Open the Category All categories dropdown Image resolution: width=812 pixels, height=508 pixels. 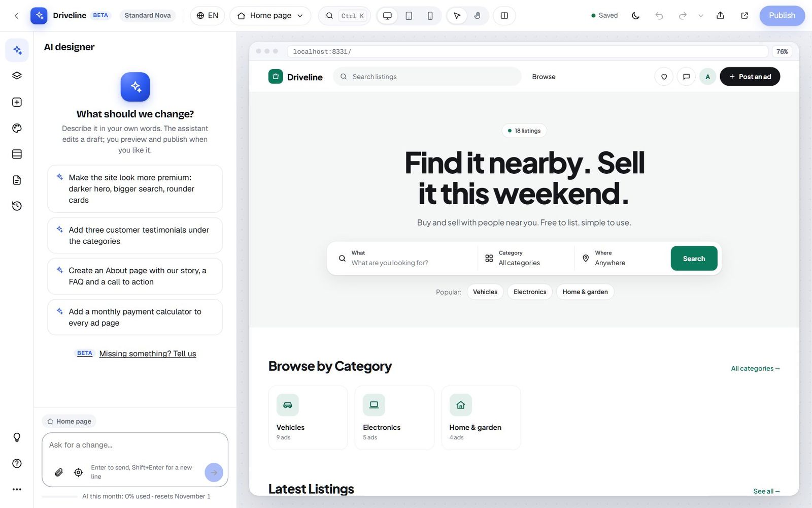[525, 258]
